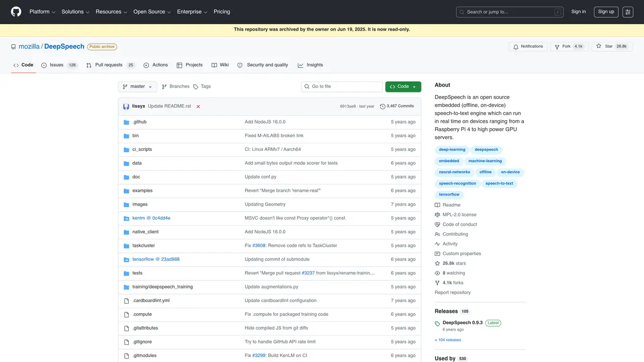Open lissyx avatar icon
Viewport: 644px width, 362px height.
[x=126, y=106]
